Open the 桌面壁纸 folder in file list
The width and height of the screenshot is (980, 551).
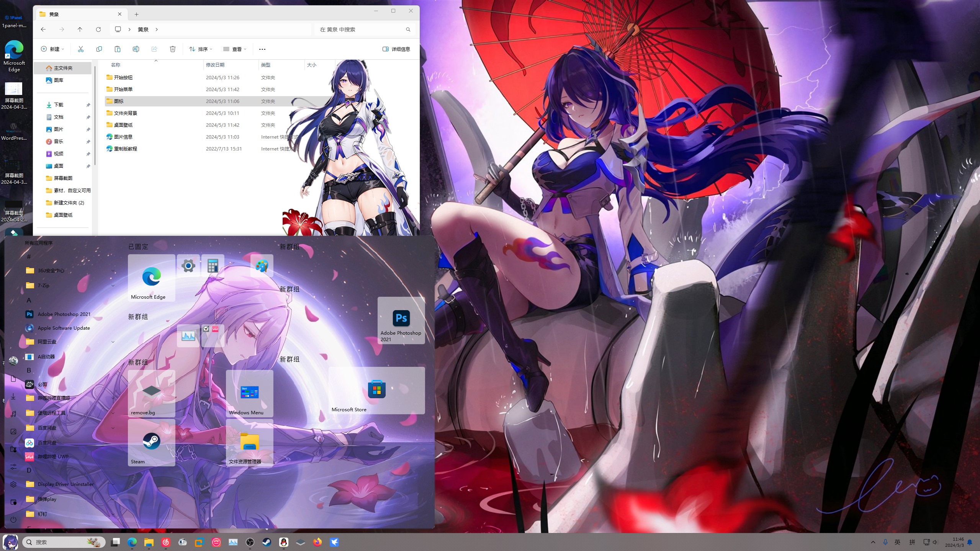pyautogui.click(x=123, y=125)
